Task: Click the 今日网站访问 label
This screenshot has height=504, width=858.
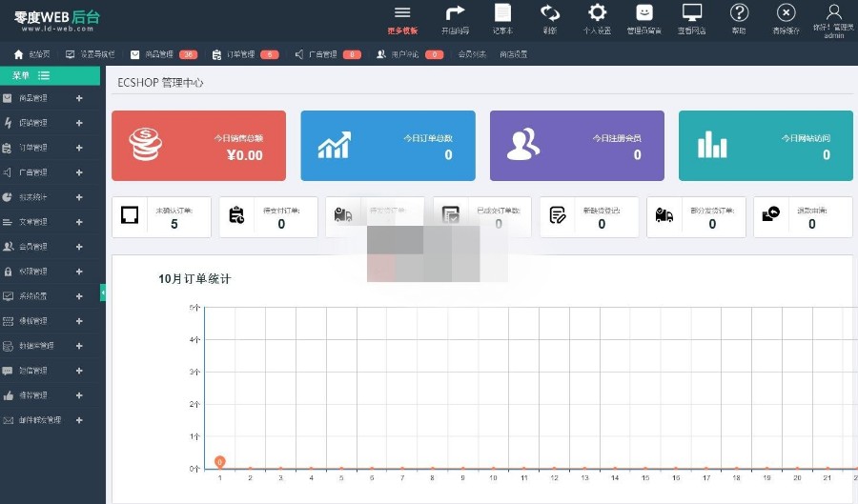Action: click(x=806, y=138)
